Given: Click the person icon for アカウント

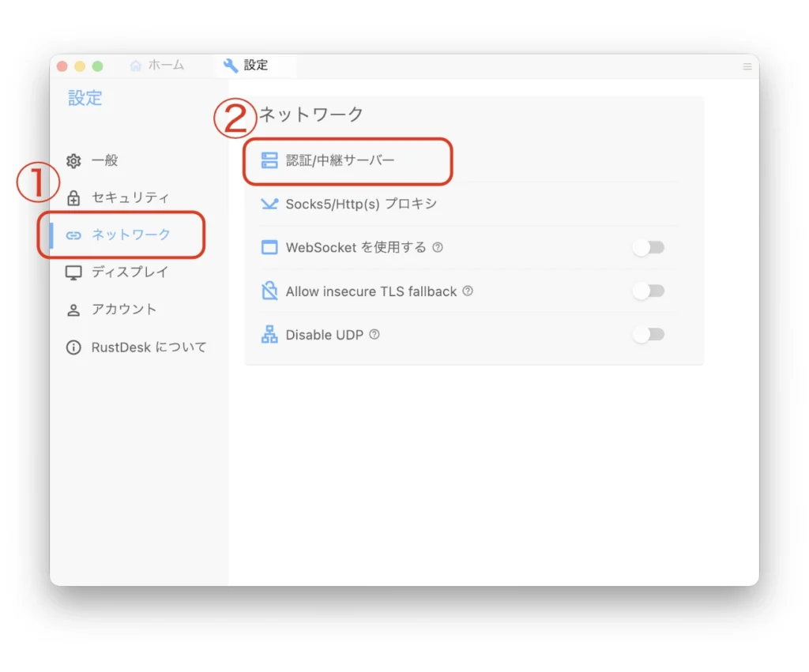Looking at the screenshot, I should pyautogui.click(x=73, y=310).
